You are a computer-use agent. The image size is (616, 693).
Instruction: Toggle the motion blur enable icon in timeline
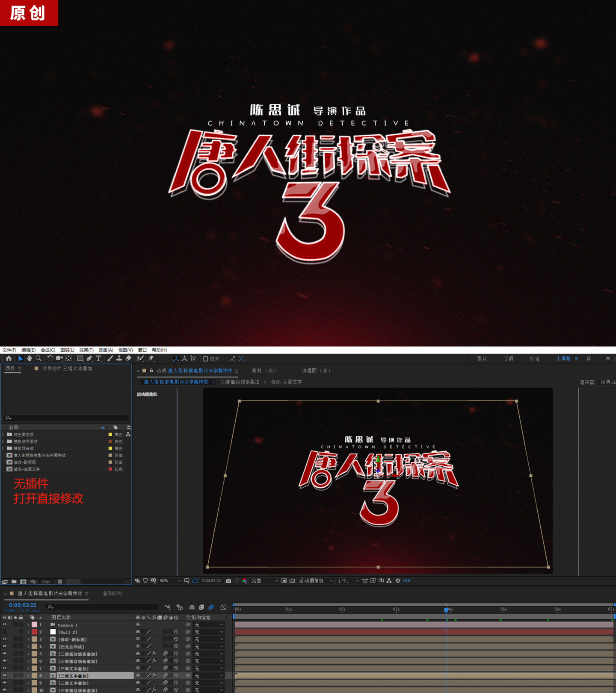pos(211,607)
